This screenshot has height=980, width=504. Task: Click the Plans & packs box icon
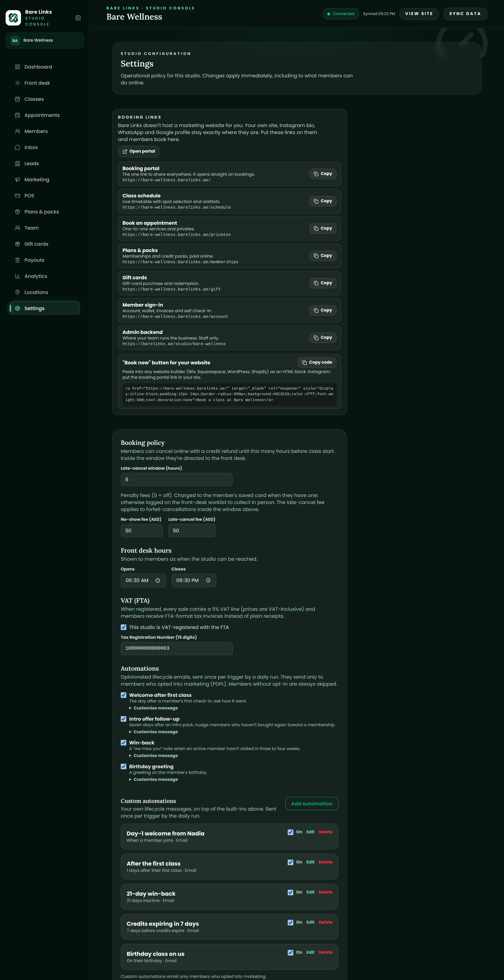(17, 212)
